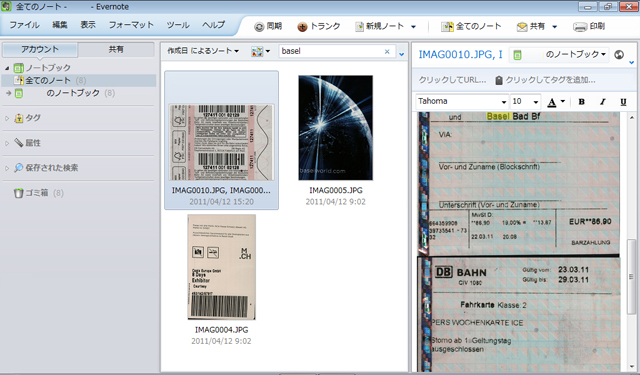The image size is (640, 375).
Task: Select the IMAG0005.JPG note thumbnail
Action: click(336, 128)
